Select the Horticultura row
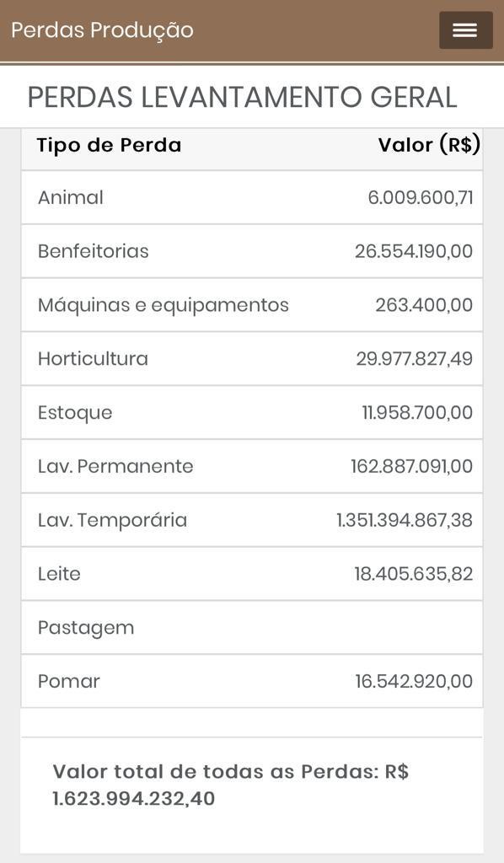This screenshot has height=863, width=504. pos(252,359)
